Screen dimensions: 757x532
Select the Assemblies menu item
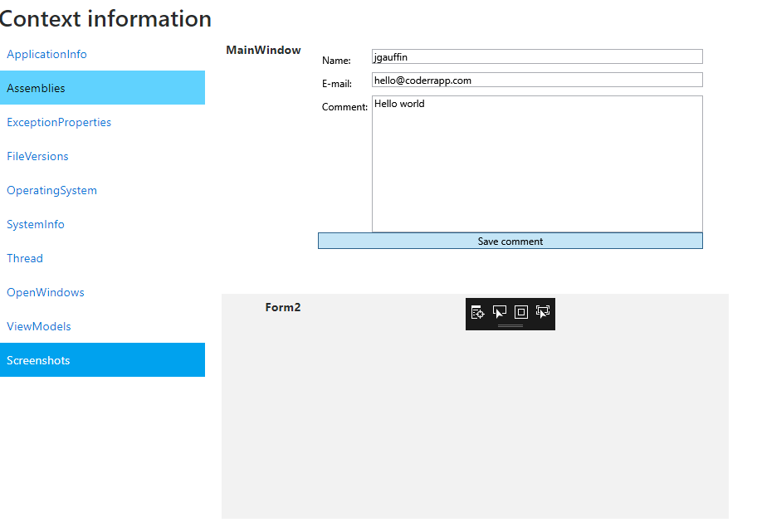pos(102,88)
